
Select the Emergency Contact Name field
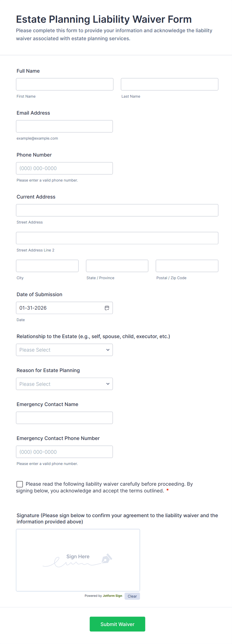(64, 418)
